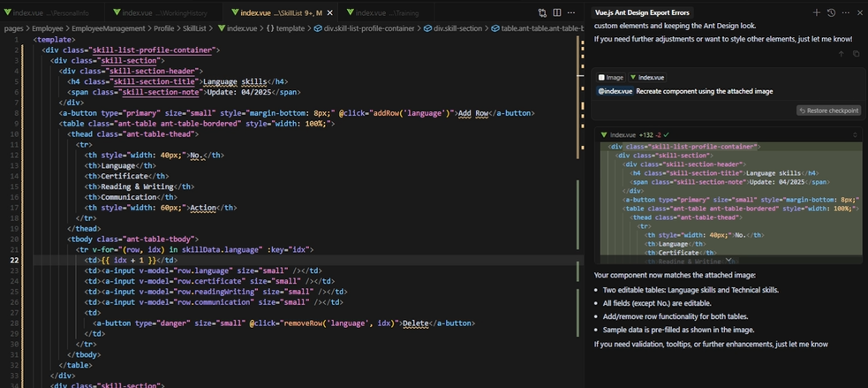Open the 'SkillList' breadcrumb folder
The image size is (868, 388).
tap(194, 28)
